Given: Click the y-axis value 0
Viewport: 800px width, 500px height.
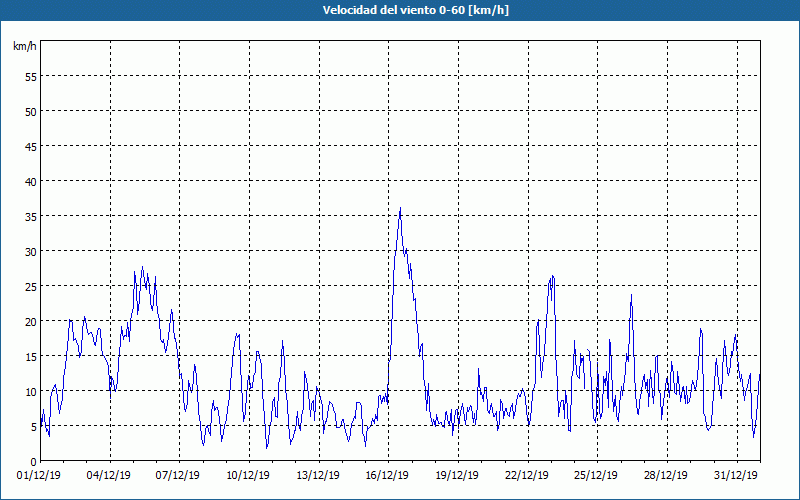Looking at the screenshot, I should tap(34, 461).
